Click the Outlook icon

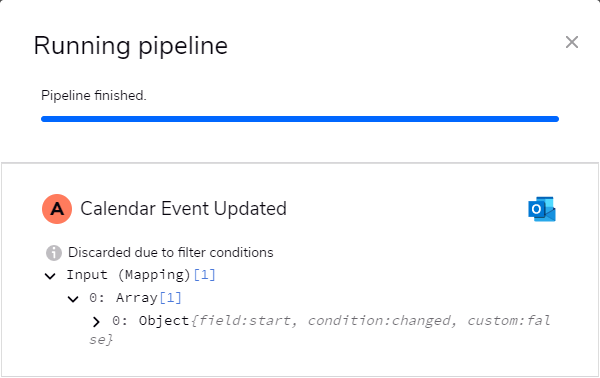pos(542,209)
